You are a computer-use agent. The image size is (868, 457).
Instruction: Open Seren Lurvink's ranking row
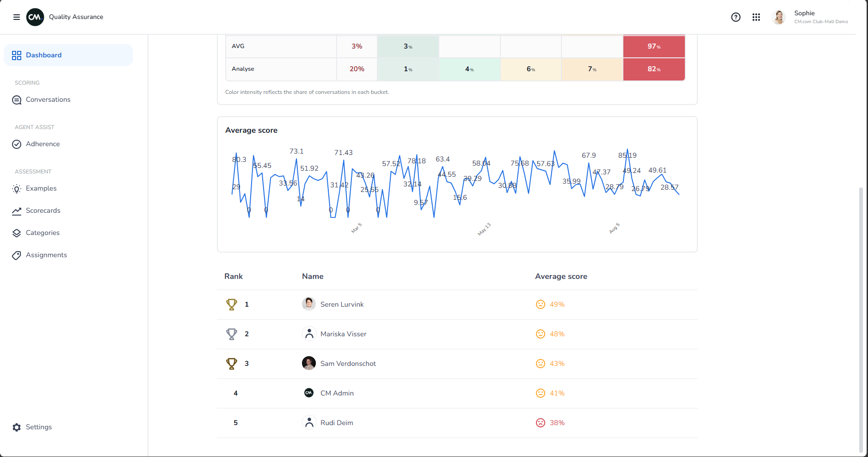(x=457, y=304)
